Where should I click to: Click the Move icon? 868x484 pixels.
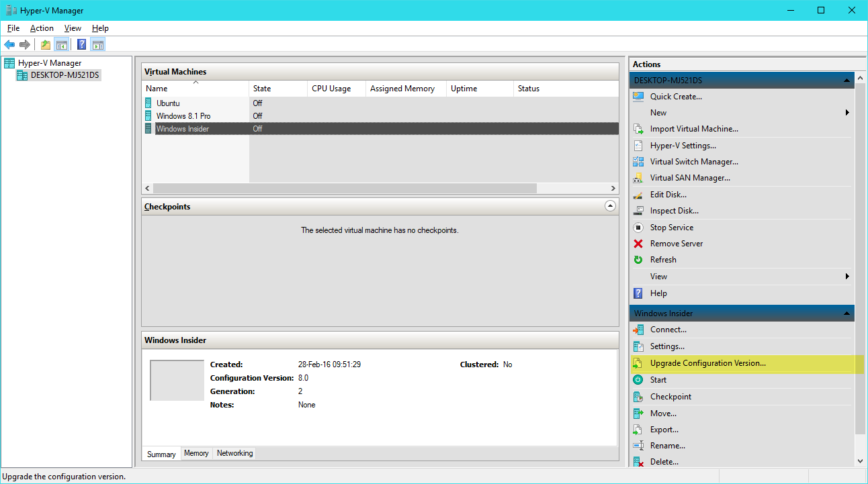[638, 414]
